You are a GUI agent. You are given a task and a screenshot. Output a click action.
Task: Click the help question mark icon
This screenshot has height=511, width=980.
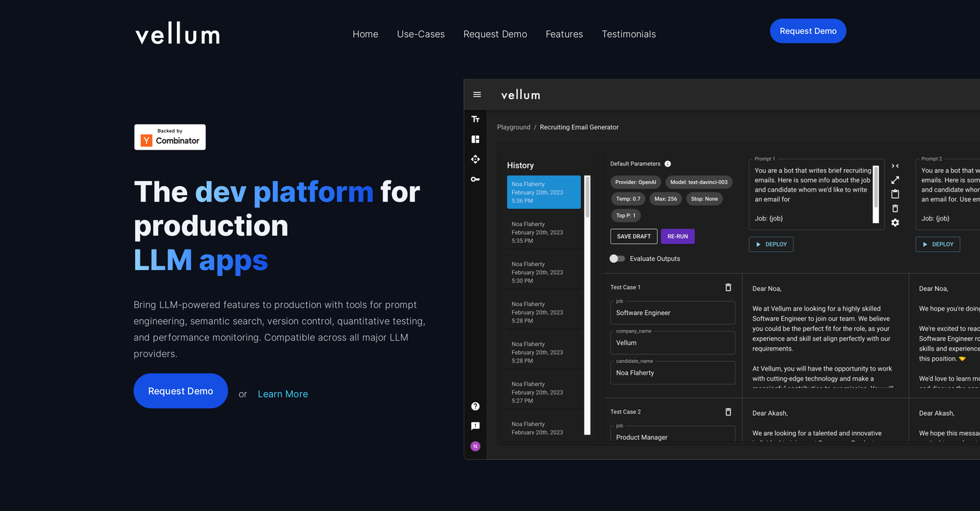pyautogui.click(x=475, y=406)
